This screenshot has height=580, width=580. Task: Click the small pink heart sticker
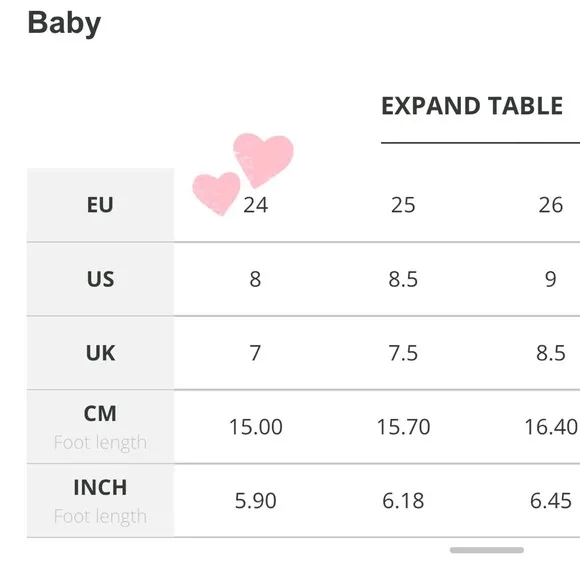[x=216, y=193]
